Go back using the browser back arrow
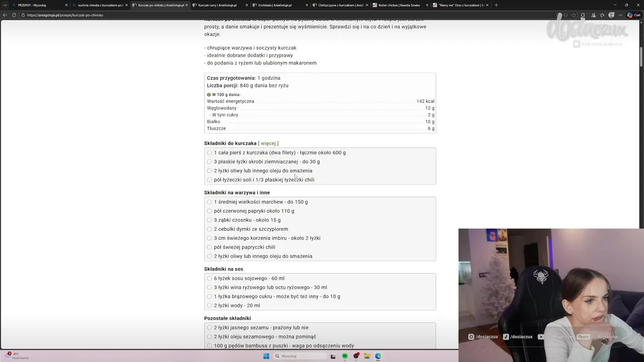 tap(5, 15)
